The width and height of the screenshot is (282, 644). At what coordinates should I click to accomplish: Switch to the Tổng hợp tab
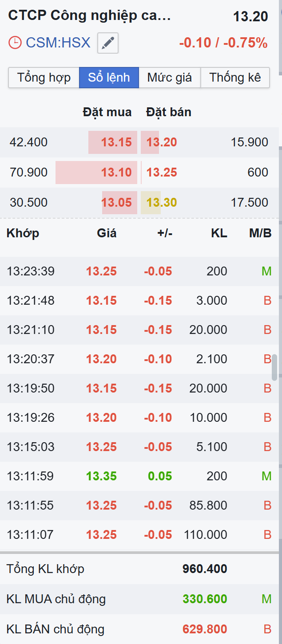(44, 78)
